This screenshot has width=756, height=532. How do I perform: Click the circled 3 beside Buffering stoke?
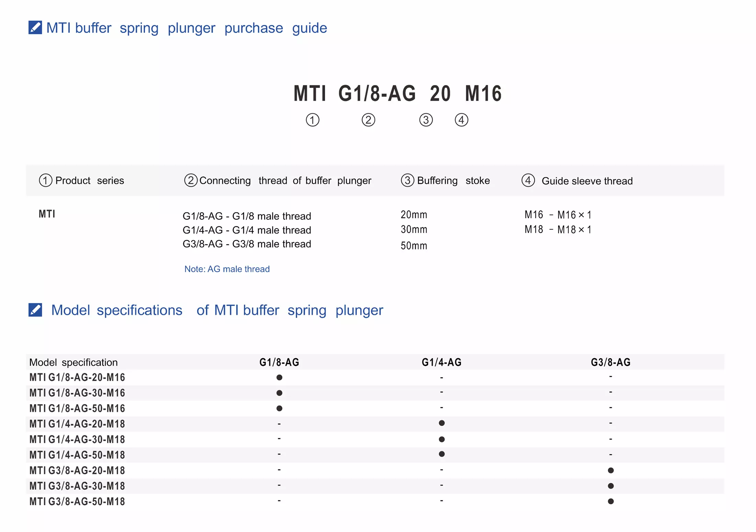(407, 180)
